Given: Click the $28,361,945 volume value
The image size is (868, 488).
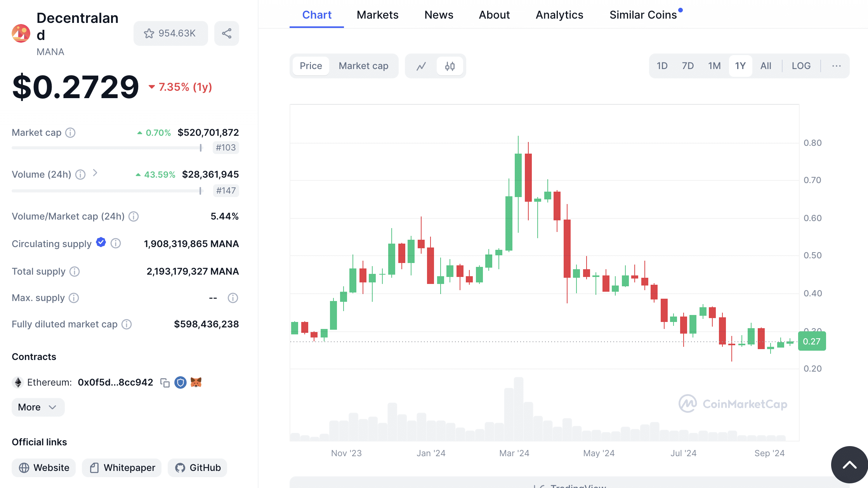Looking at the screenshot, I should [x=210, y=175].
